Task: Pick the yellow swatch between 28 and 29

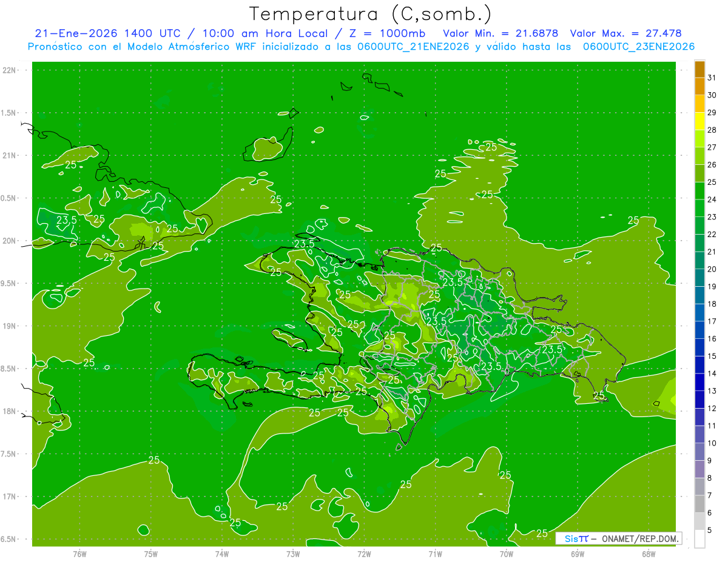Action: (x=699, y=121)
